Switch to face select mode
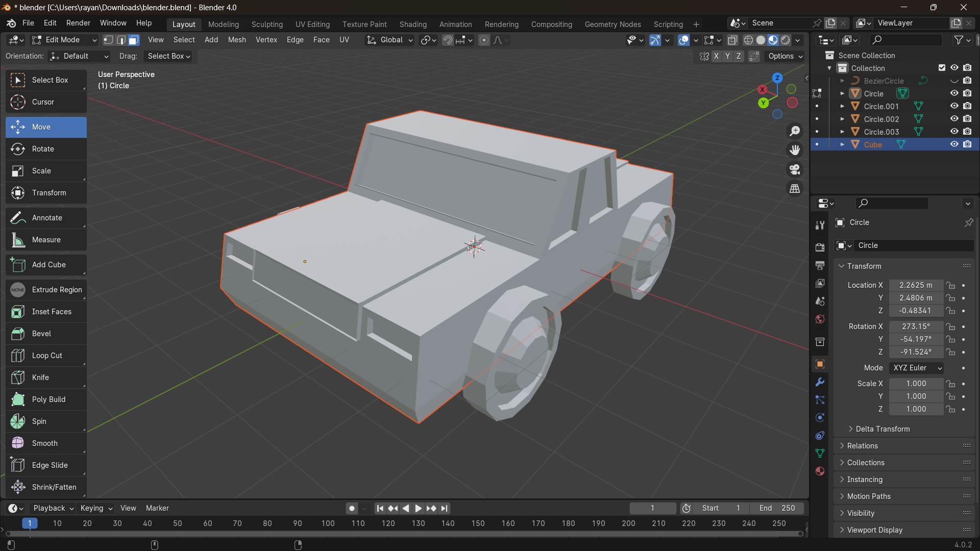 coord(134,40)
